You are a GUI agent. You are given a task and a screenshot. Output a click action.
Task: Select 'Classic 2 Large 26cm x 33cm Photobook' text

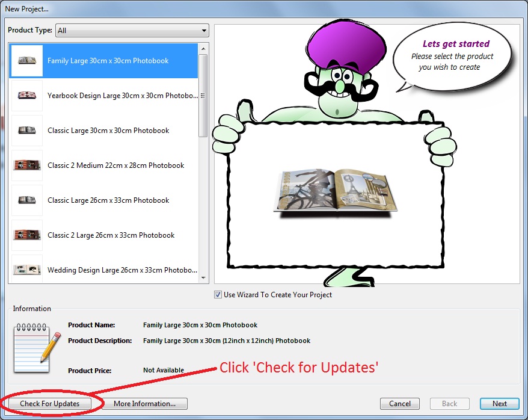[111, 235]
